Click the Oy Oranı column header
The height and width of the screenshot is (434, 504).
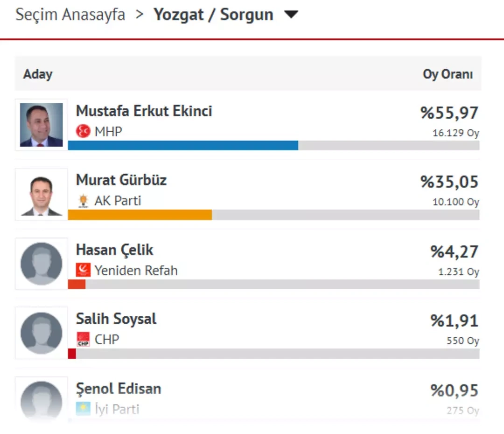click(x=448, y=74)
